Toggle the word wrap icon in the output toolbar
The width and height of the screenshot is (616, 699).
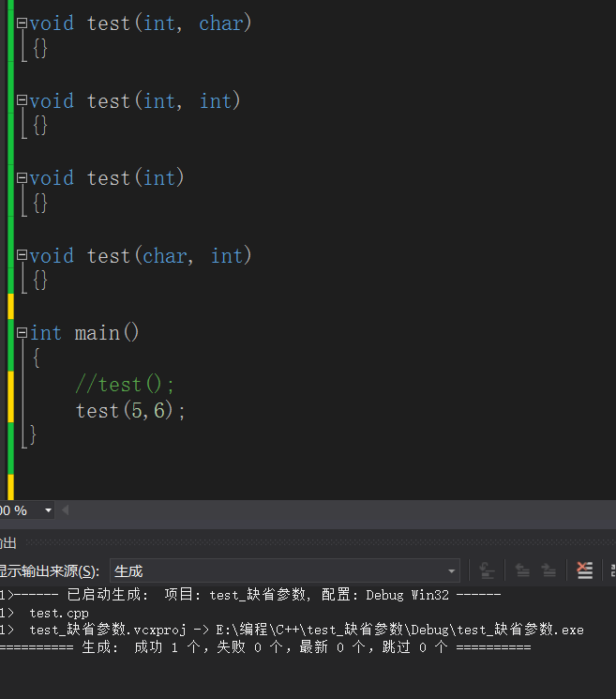[612, 570]
